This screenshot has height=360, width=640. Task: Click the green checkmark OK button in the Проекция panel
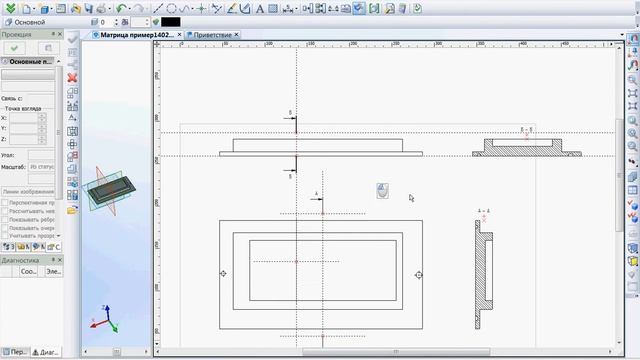point(14,48)
